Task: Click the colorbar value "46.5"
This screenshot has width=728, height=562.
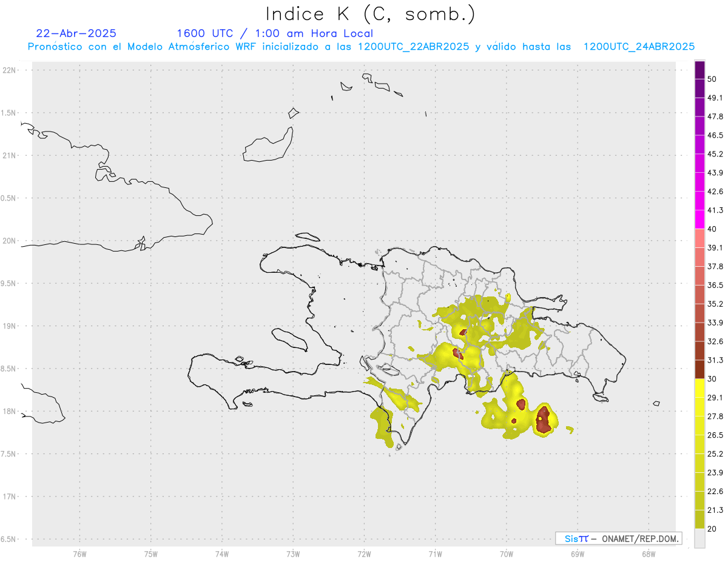Action: [715, 135]
